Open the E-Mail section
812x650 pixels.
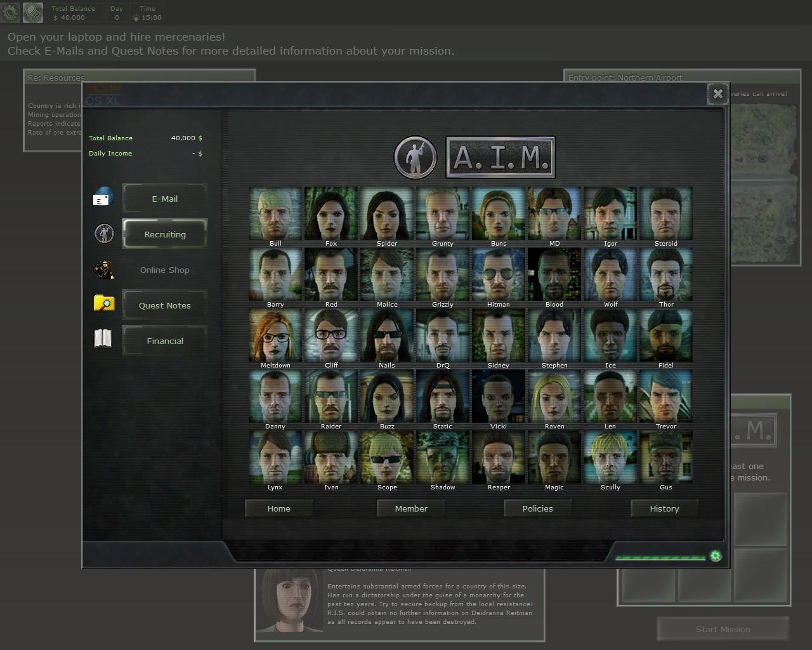(165, 199)
